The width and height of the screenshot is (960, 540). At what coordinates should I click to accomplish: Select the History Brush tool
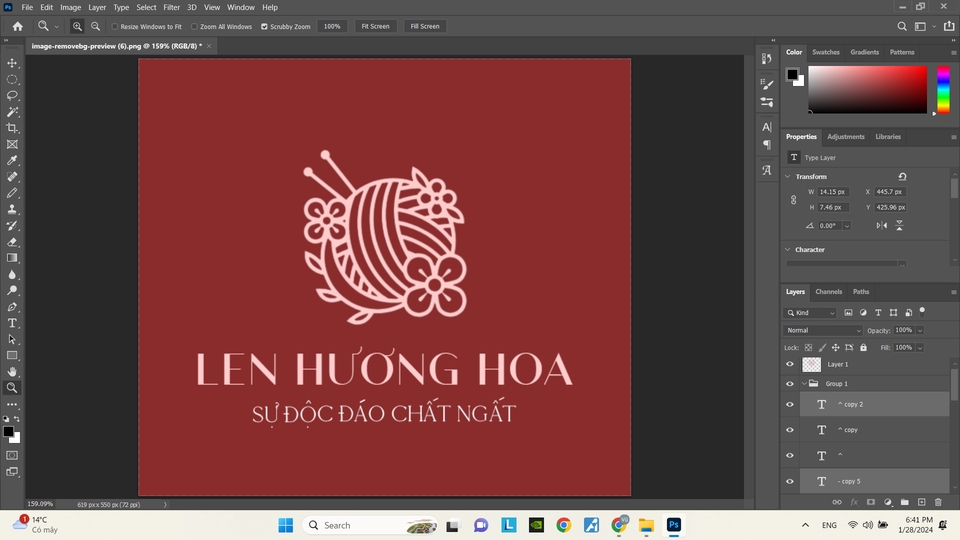point(12,225)
